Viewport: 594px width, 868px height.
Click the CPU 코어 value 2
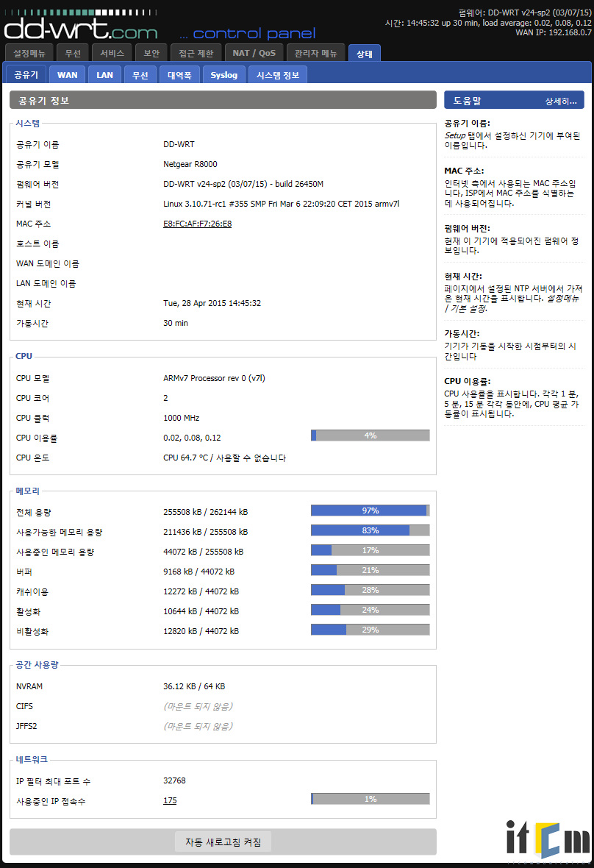(165, 398)
